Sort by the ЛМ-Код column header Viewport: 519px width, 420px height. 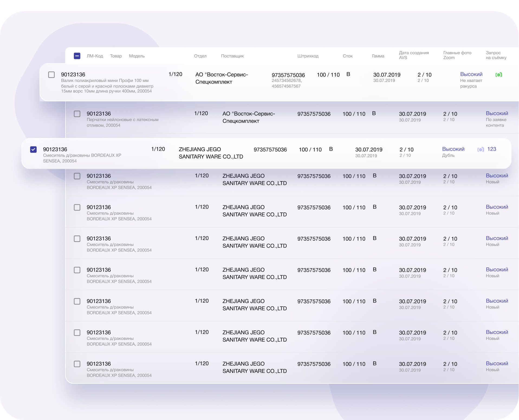(95, 56)
